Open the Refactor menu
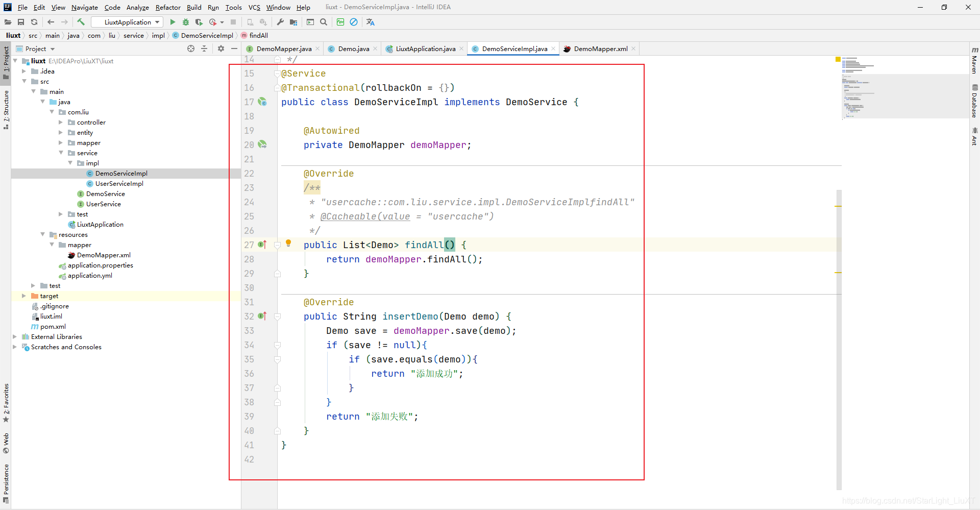The image size is (980, 510). point(168,7)
